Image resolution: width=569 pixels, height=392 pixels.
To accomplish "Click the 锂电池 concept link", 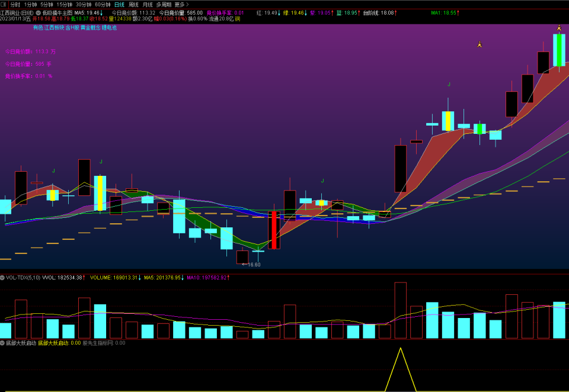I will pyautogui.click(x=109, y=28).
